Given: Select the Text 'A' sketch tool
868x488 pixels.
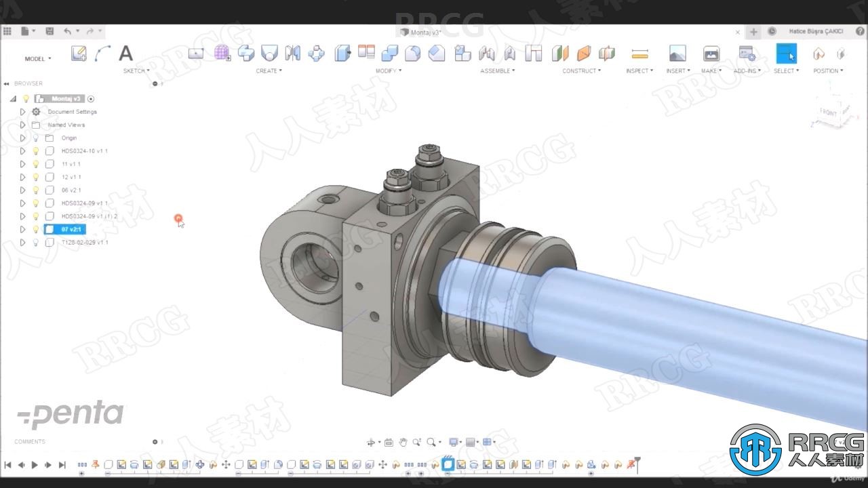Looking at the screenshot, I should [x=125, y=54].
